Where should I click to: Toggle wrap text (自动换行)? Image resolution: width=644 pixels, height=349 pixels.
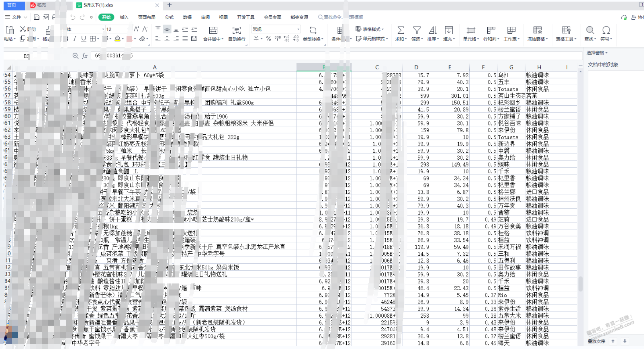click(x=237, y=34)
